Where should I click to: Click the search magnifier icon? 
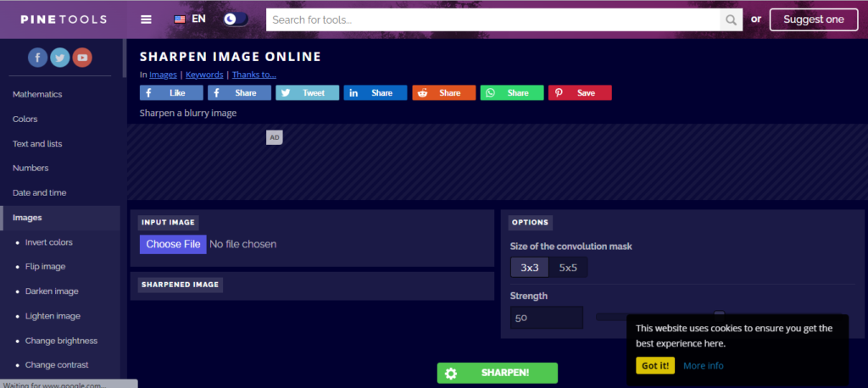[x=732, y=20]
